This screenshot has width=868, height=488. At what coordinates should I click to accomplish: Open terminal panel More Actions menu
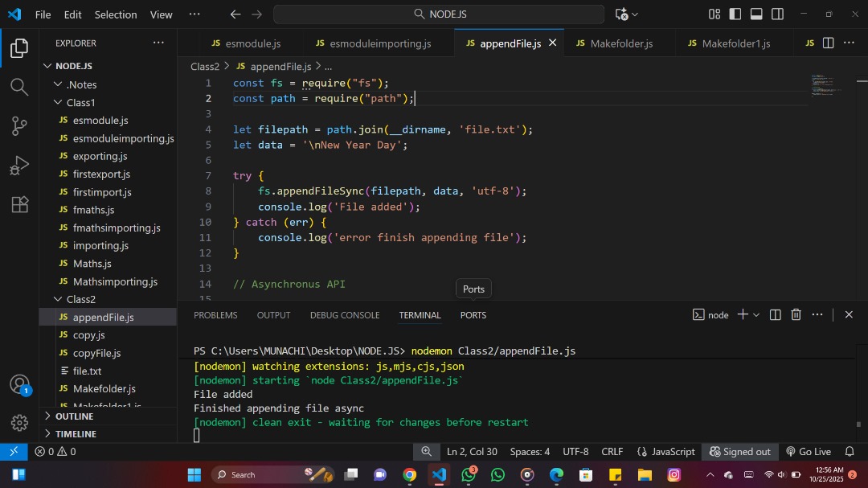point(817,314)
